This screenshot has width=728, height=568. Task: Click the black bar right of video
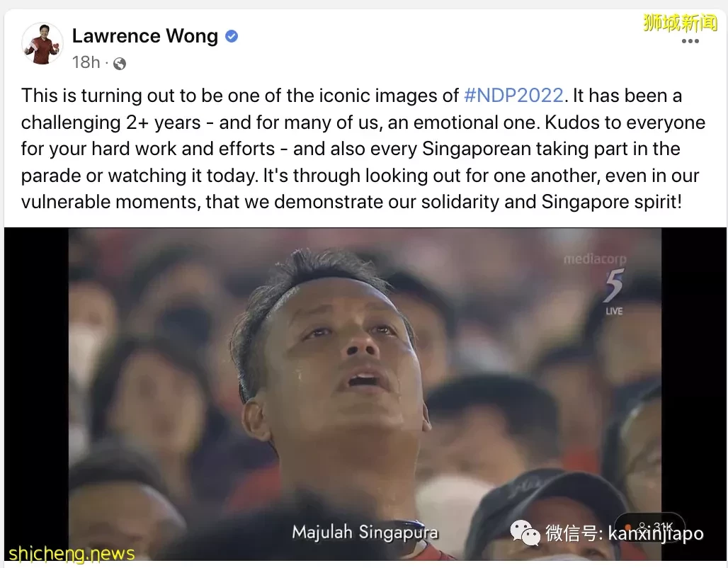point(694,394)
